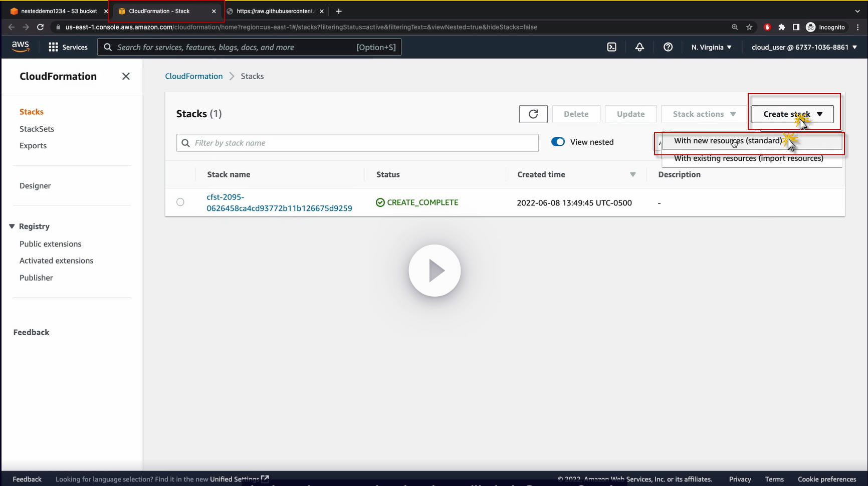
Task: Close the raw.githubusercontent tab
Action: [322, 11]
